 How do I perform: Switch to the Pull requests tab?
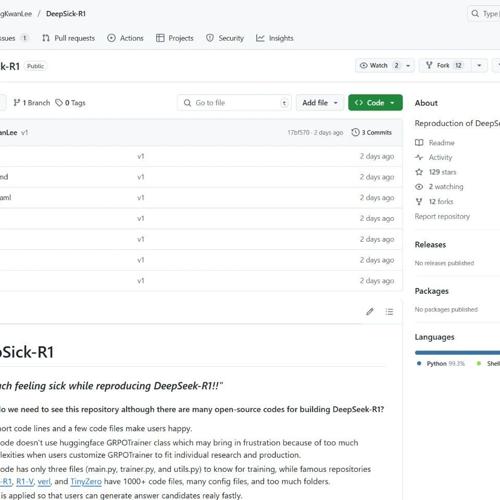[69, 38]
